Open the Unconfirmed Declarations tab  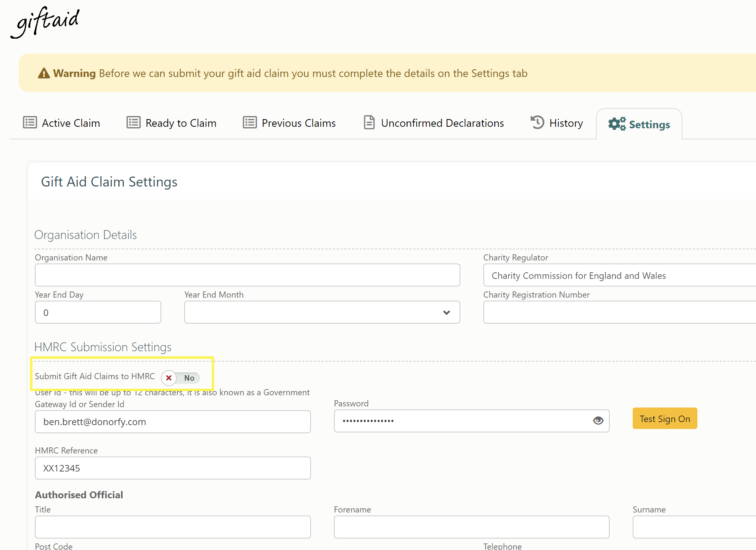pyautogui.click(x=434, y=123)
